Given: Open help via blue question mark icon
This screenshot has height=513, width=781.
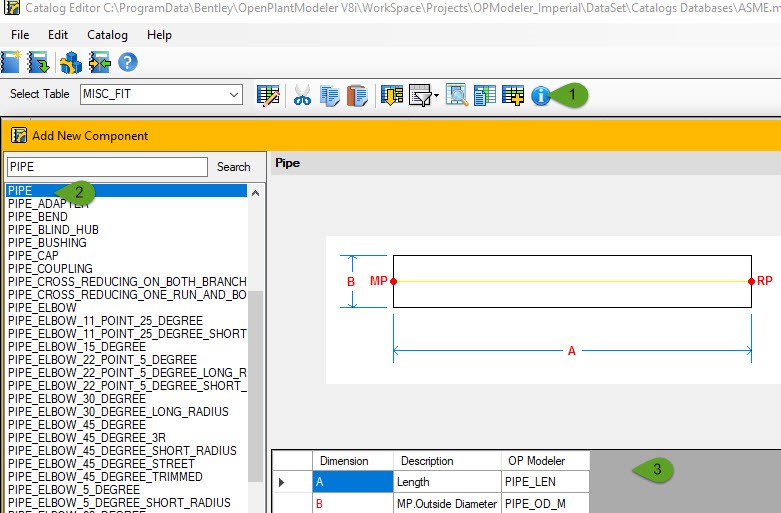Looking at the screenshot, I should tap(128, 62).
